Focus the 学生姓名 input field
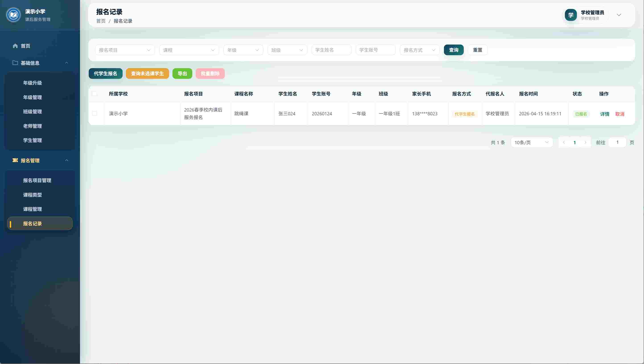 coord(332,50)
